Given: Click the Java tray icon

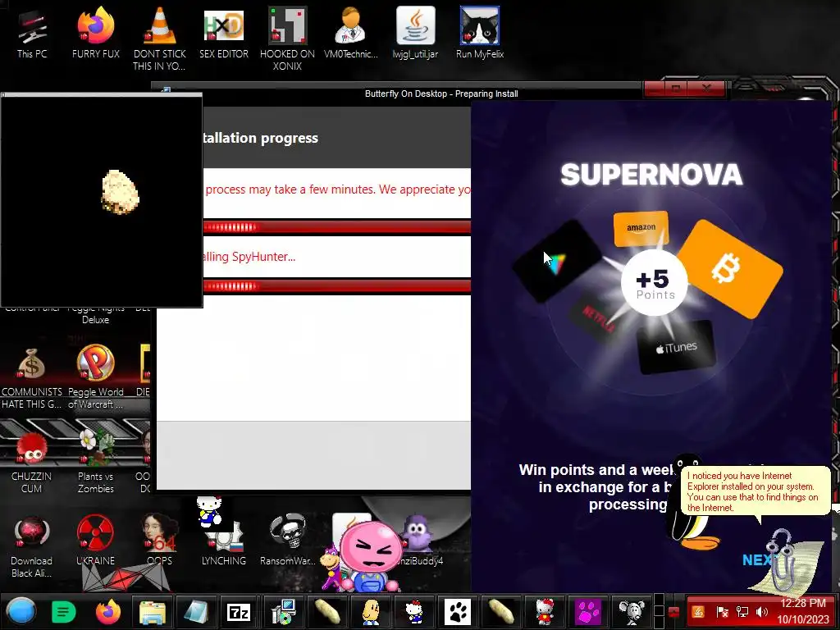Looking at the screenshot, I should (699, 612).
